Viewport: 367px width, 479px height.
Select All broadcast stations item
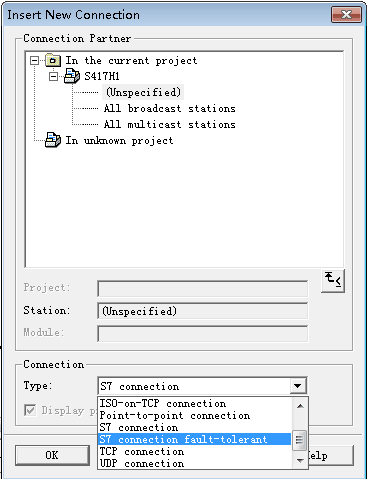[169, 108]
